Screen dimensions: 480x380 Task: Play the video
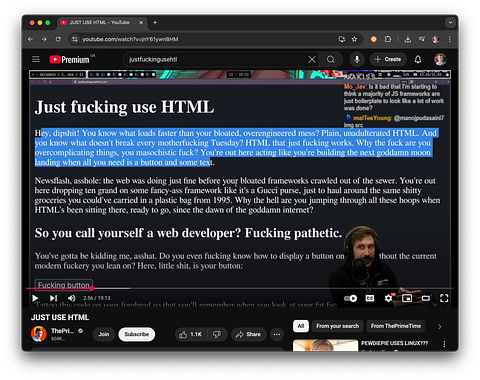[35, 298]
